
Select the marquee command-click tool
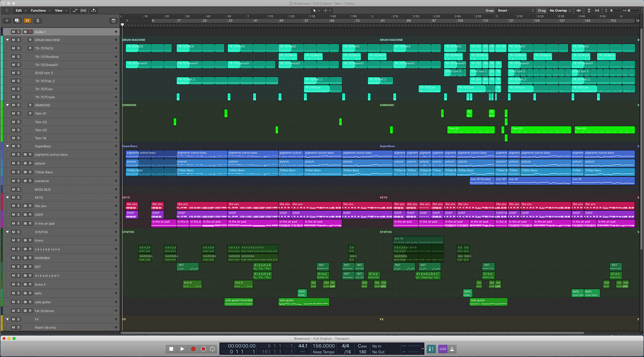pyautogui.click(x=327, y=10)
